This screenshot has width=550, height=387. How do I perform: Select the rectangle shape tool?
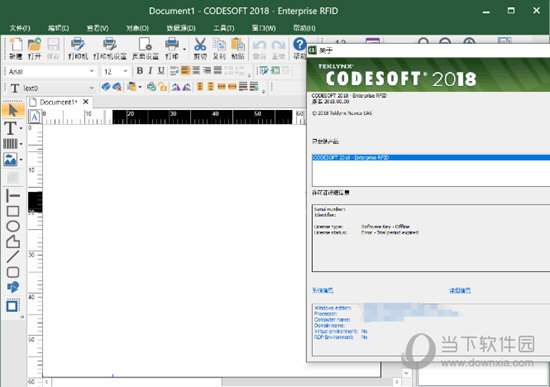click(13, 211)
